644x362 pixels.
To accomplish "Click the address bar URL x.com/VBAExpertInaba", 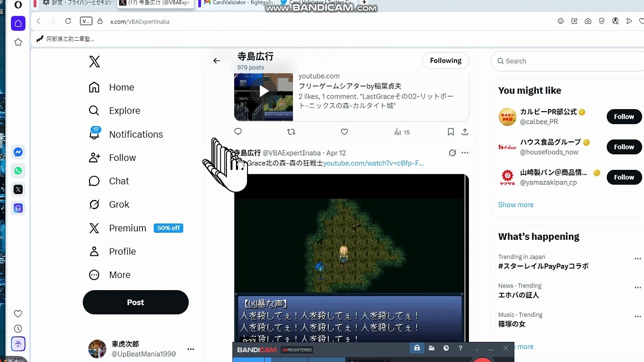I will (x=140, y=22).
